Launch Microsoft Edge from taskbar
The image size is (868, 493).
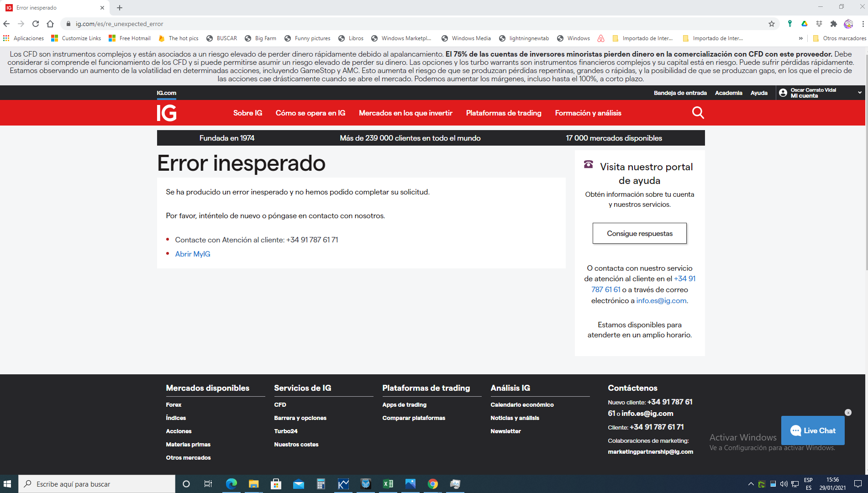(231, 484)
